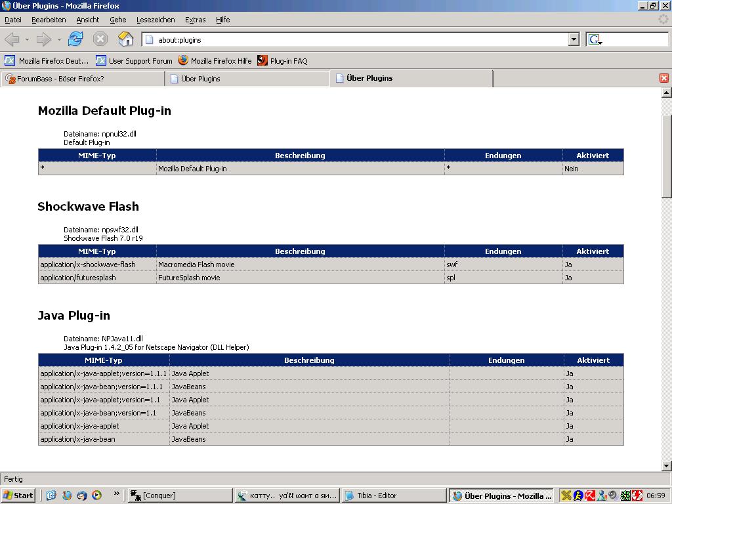Click application/x-shockwave-flash MIME cell
This screenshot has height=550, width=756.
(97, 264)
